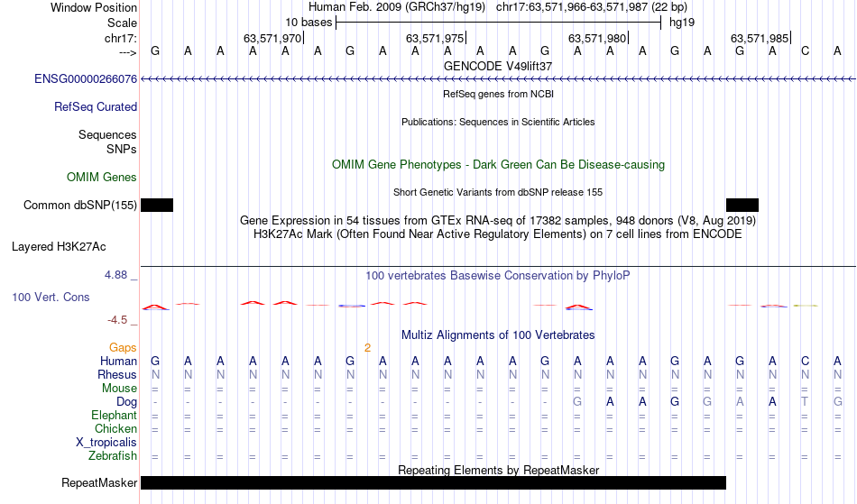Click the 100 Vert. Cons label
The image size is (857, 504).
pyautogui.click(x=51, y=297)
